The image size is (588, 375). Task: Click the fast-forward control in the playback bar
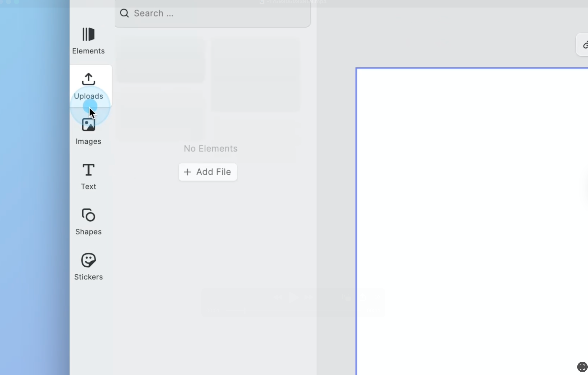309,297
